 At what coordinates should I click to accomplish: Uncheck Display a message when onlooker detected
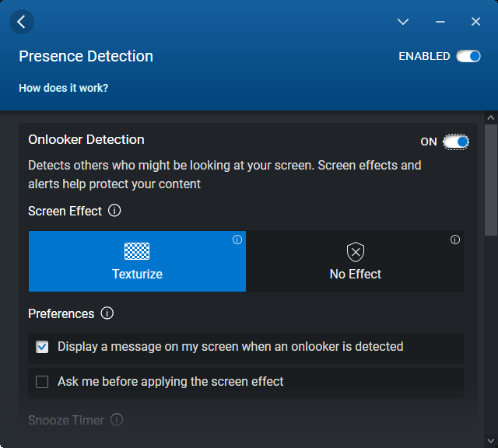pyautogui.click(x=42, y=347)
